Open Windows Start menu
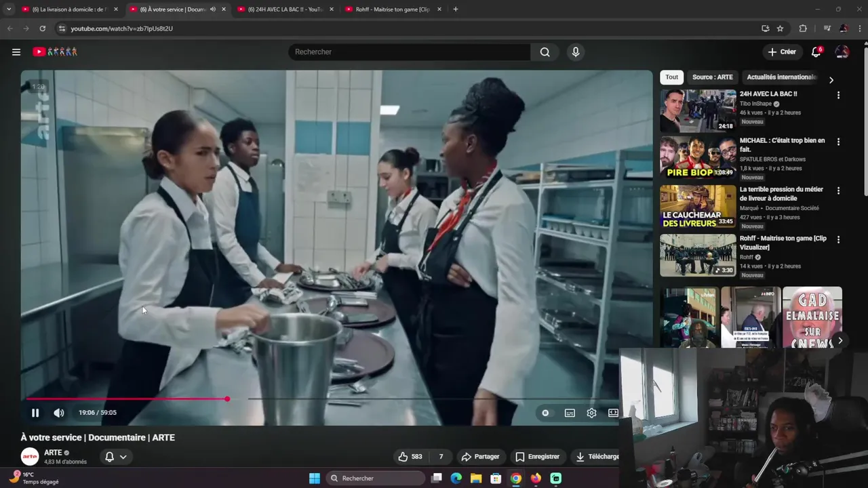Viewport: 868px width, 488px height. click(x=315, y=479)
